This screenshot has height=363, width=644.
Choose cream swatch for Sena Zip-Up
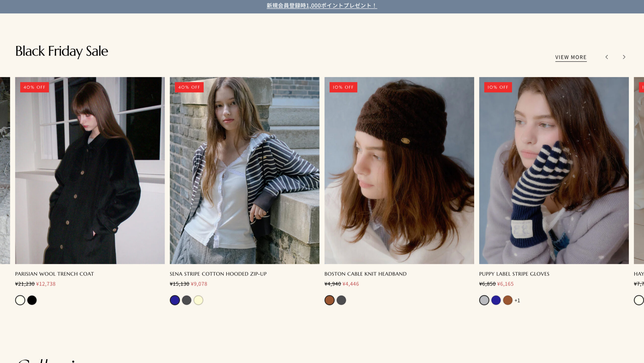click(198, 300)
